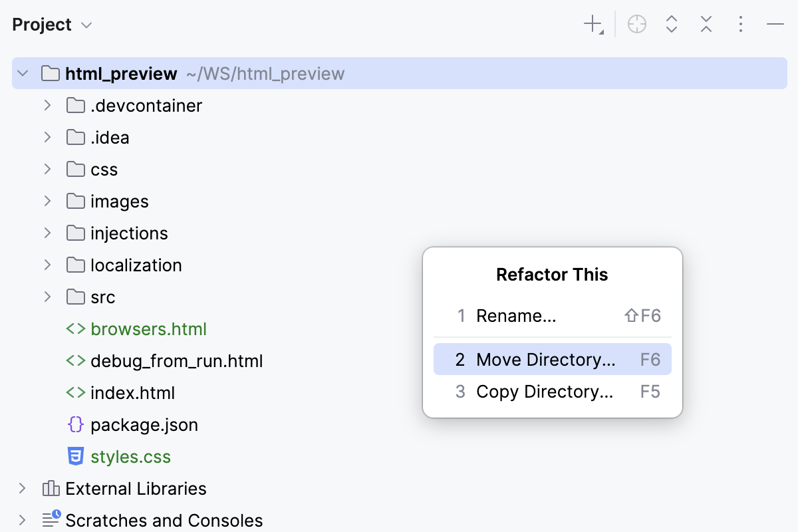Click the .devcontainer folder icon
Screen dimensions: 798x532
(x=76, y=105)
